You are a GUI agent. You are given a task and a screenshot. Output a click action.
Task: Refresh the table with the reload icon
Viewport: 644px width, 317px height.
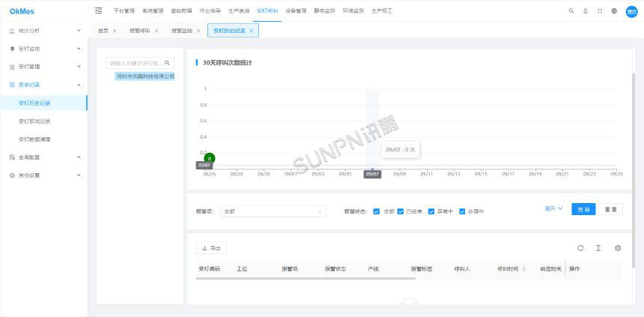580,248
